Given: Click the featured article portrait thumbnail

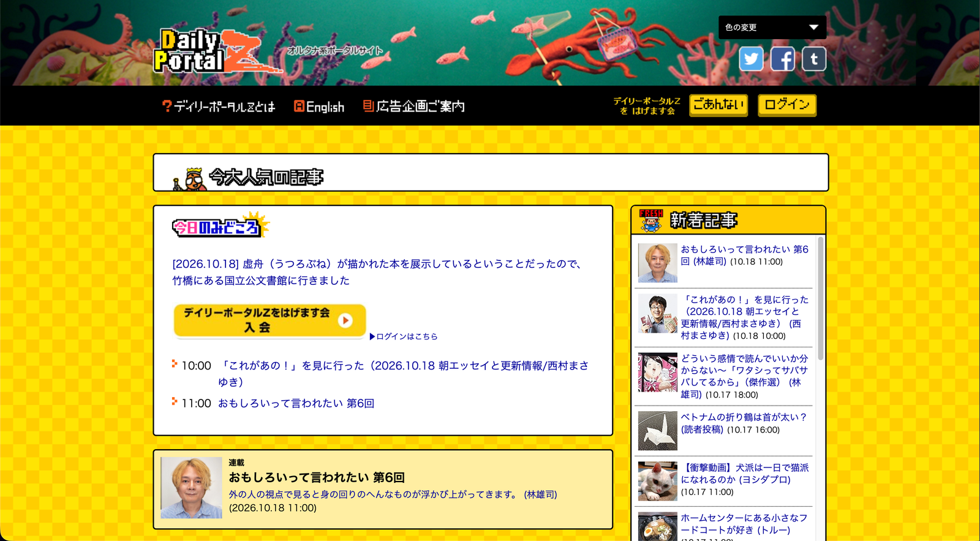Looking at the screenshot, I should [191, 488].
